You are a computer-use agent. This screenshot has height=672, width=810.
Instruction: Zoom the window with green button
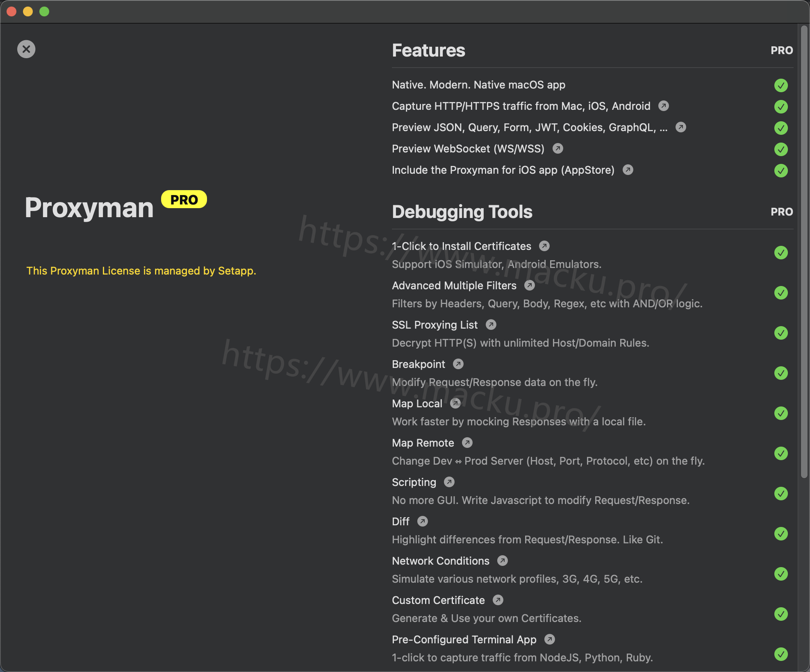click(44, 11)
